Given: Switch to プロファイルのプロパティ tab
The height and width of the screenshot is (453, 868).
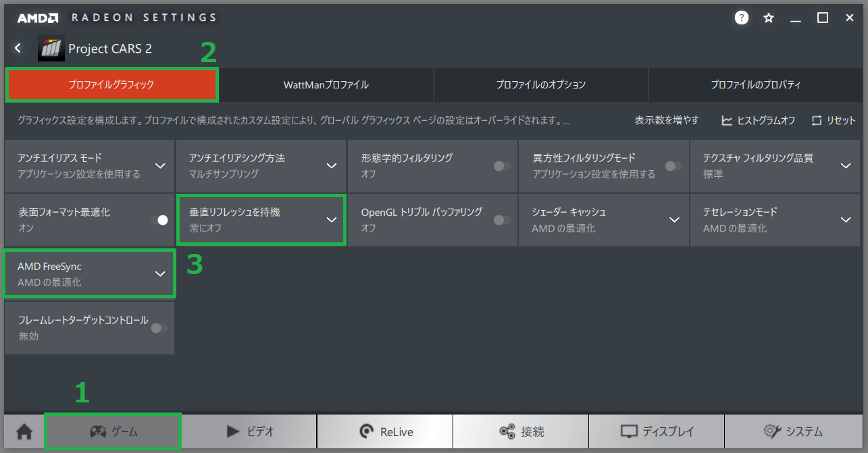Looking at the screenshot, I should (755, 85).
